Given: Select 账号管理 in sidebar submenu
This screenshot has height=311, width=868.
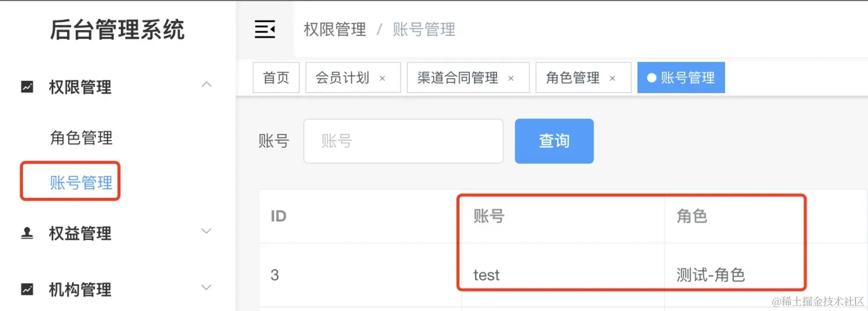Looking at the screenshot, I should (82, 183).
